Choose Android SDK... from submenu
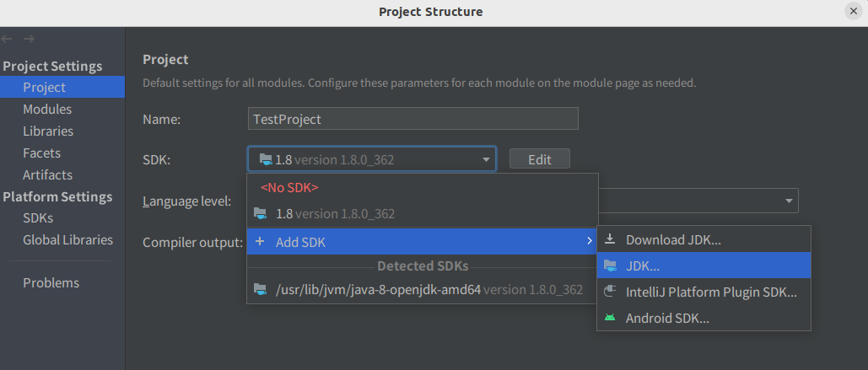Screen dimensions: 868x370 point(704,318)
